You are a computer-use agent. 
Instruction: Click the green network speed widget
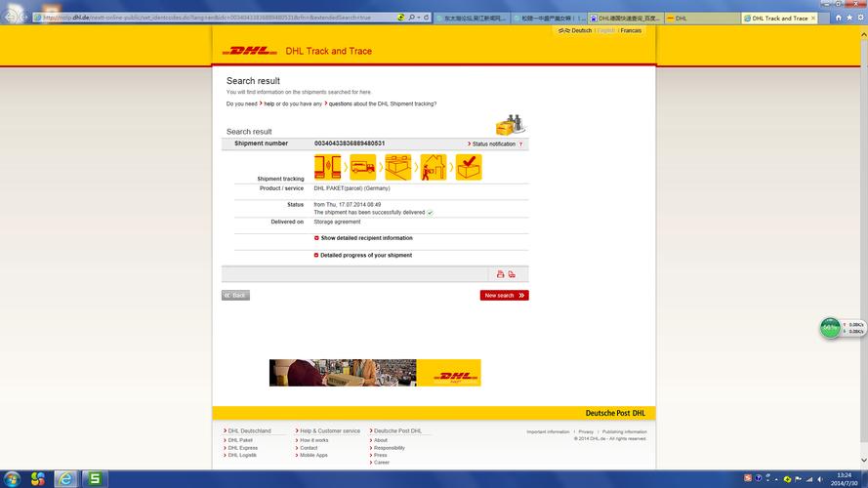(830, 328)
